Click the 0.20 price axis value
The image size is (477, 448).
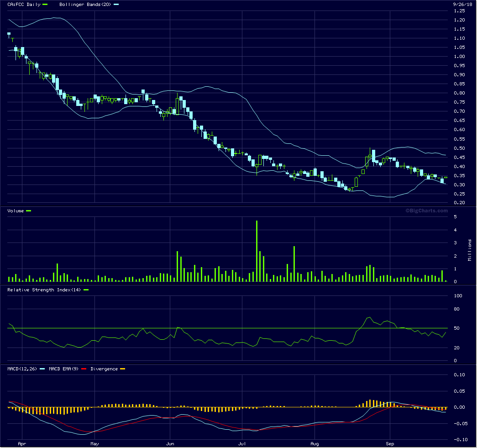(x=459, y=203)
